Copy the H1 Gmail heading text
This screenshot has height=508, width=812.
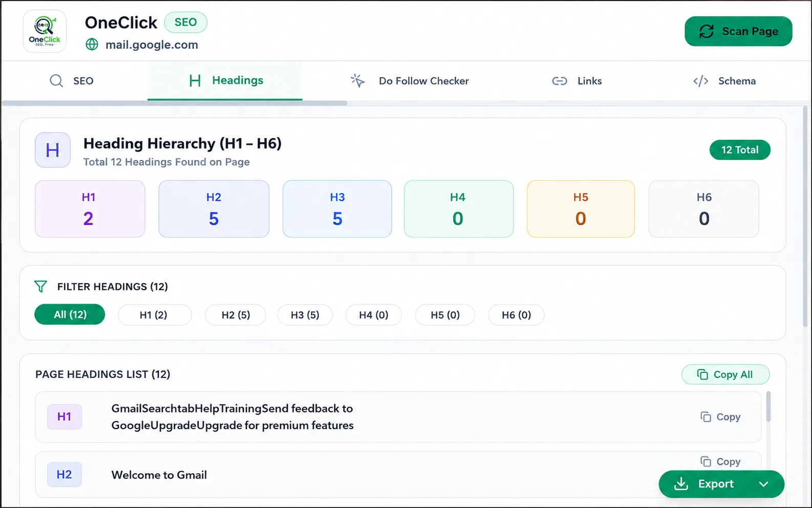(720, 417)
